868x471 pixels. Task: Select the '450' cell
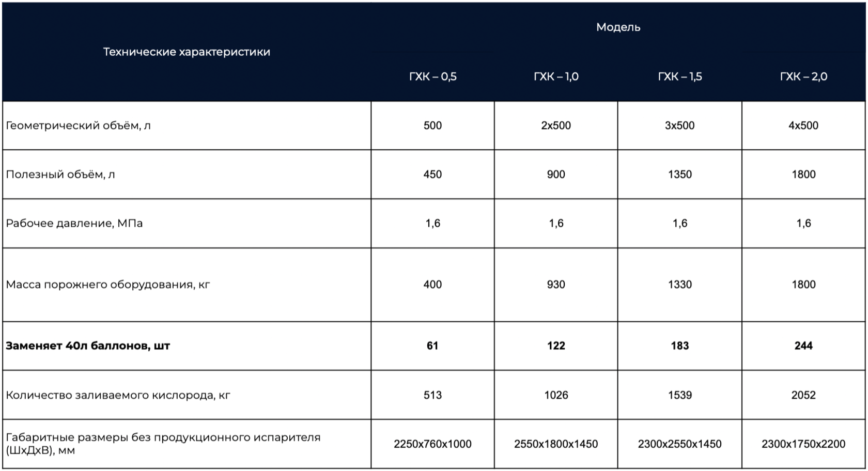pyautogui.click(x=432, y=175)
